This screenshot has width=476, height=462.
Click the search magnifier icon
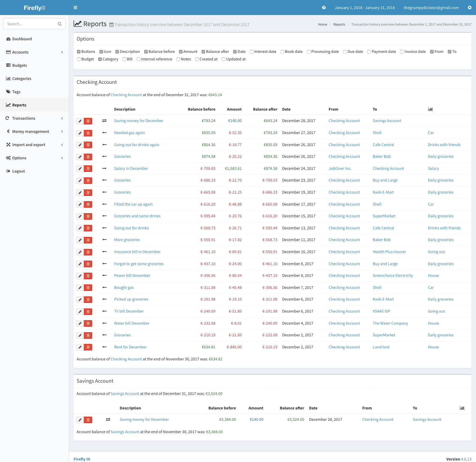pos(59,24)
